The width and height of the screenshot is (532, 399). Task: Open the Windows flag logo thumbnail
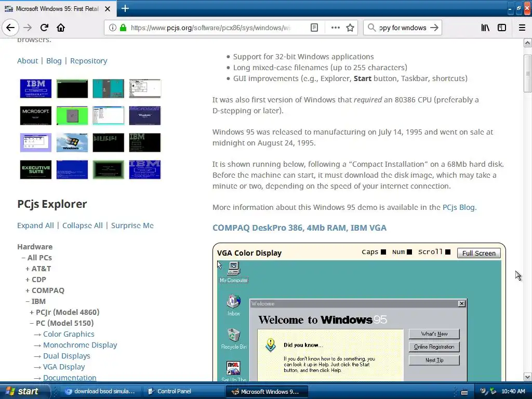72,142
